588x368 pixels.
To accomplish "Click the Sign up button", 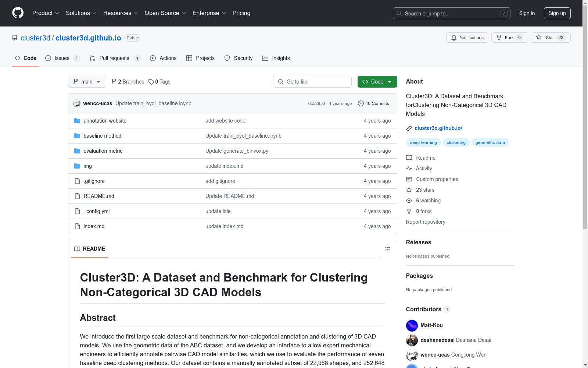I will point(557,13).
